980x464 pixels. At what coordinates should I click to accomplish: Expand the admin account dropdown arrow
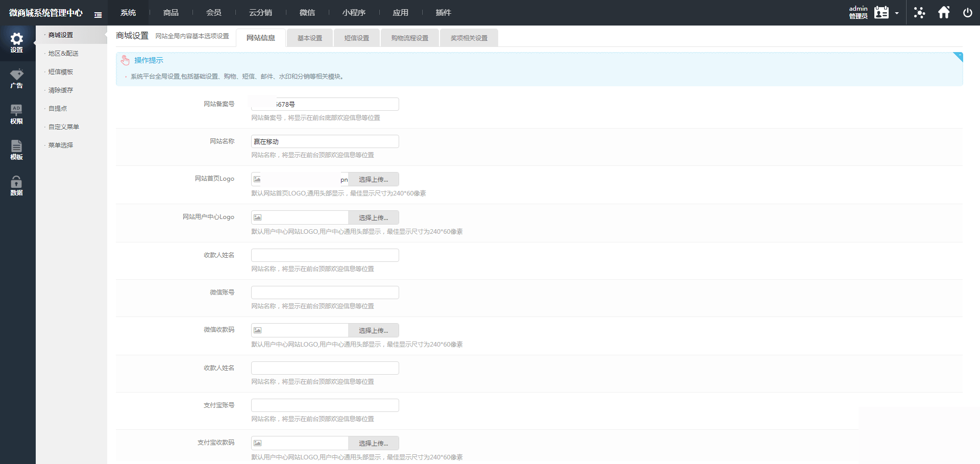(897, 13)
